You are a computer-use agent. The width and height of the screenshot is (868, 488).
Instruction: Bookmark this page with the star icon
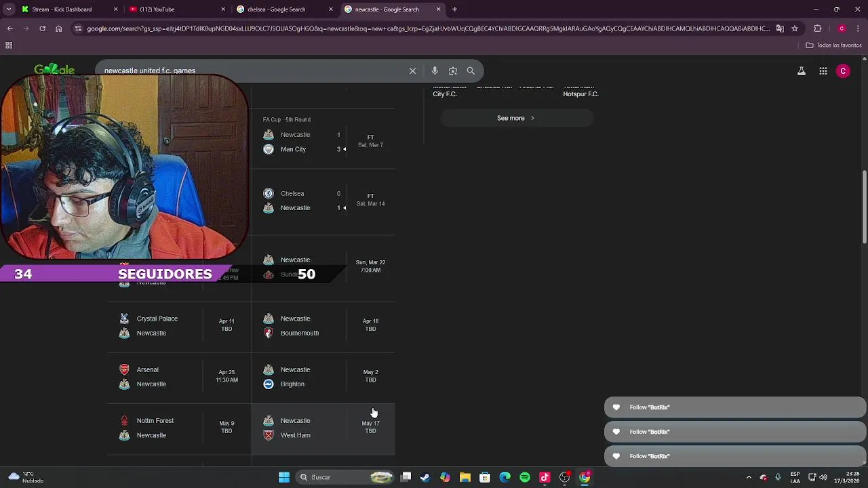tap(795, 28)
